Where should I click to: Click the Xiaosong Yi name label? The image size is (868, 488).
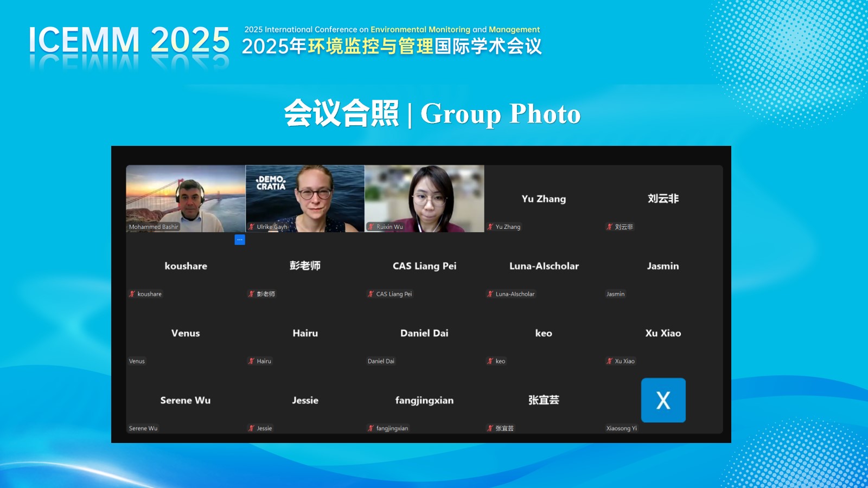622,428
